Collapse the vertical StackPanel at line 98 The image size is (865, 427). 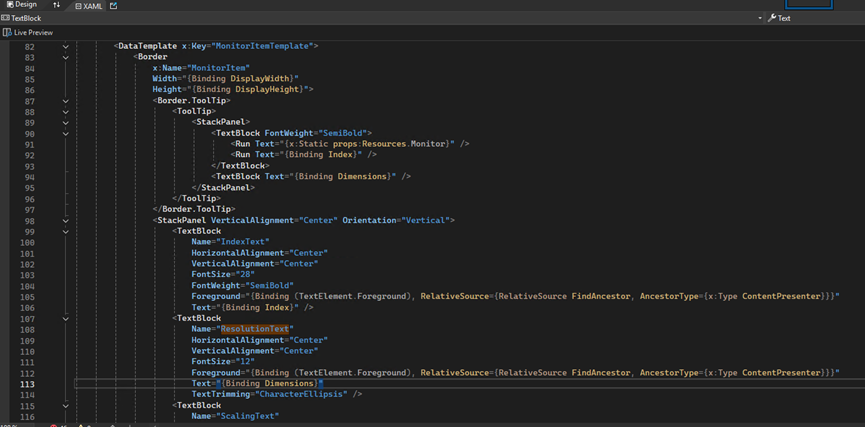point(66,220)
